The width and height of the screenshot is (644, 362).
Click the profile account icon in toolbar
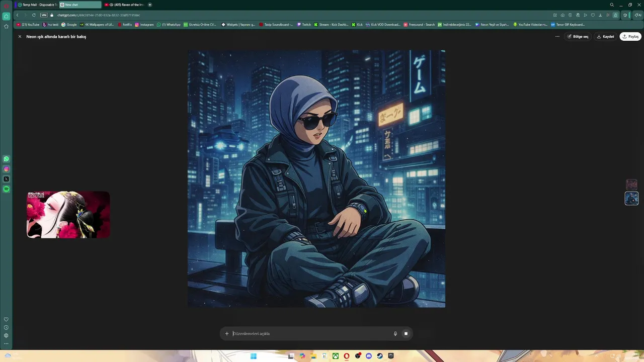pyautogui.click(x=615, y=15)
